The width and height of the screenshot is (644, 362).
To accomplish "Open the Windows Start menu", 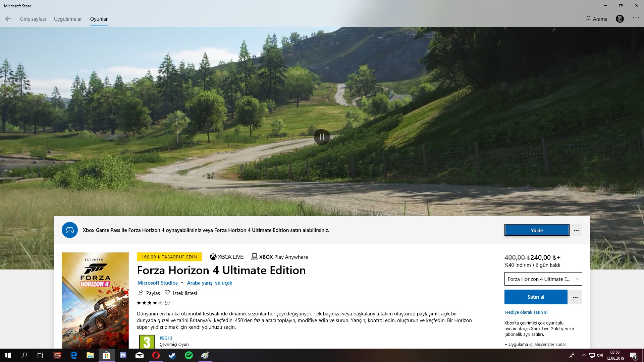I will (8, 355).
